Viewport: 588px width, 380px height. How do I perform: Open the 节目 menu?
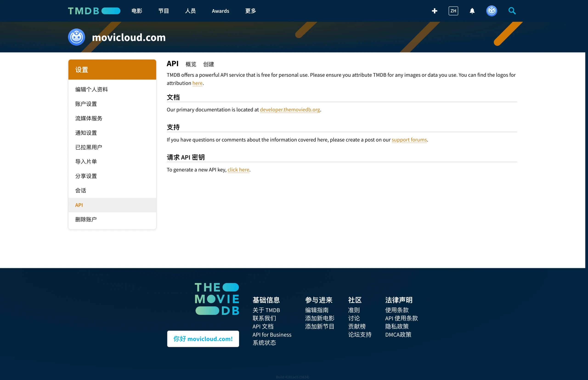coord(164,11)
